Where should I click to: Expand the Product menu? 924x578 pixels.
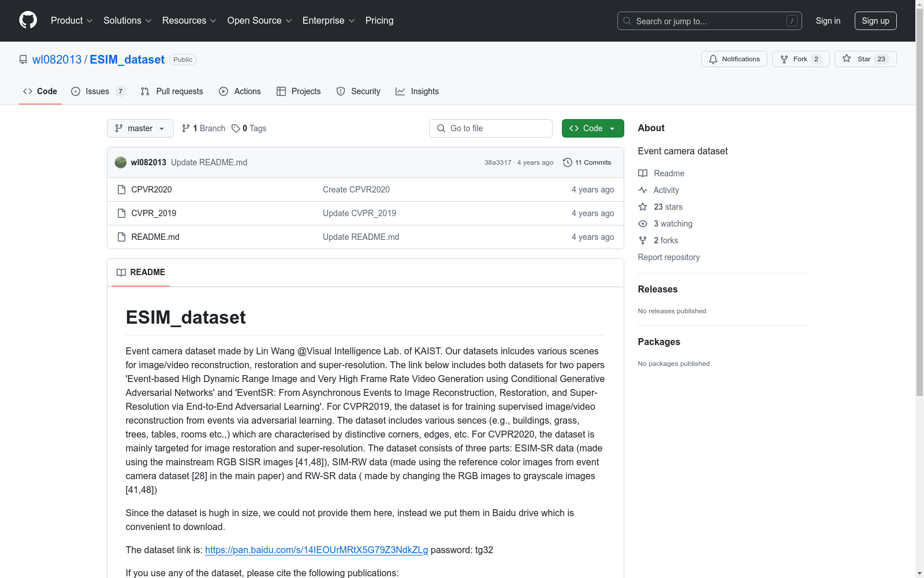(x=72, y=21)
